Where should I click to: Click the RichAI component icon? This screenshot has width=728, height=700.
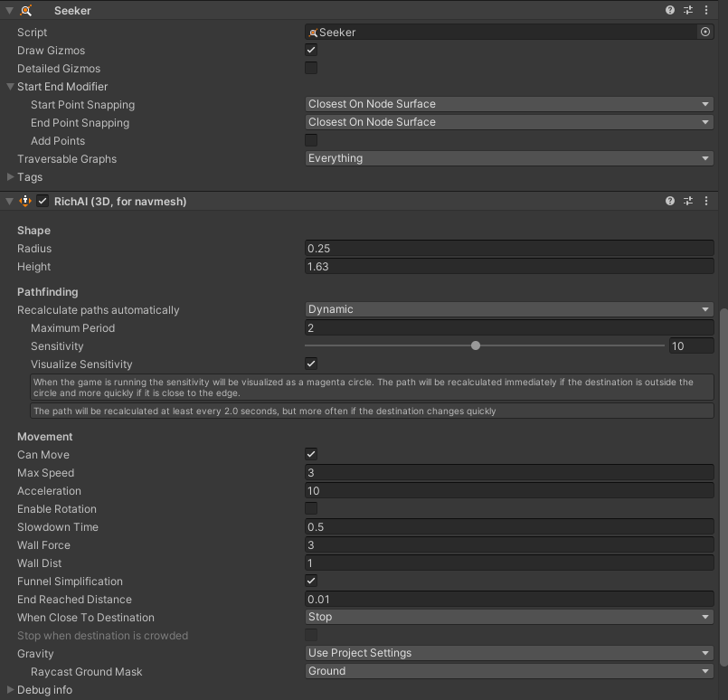(x=25, y=201)
